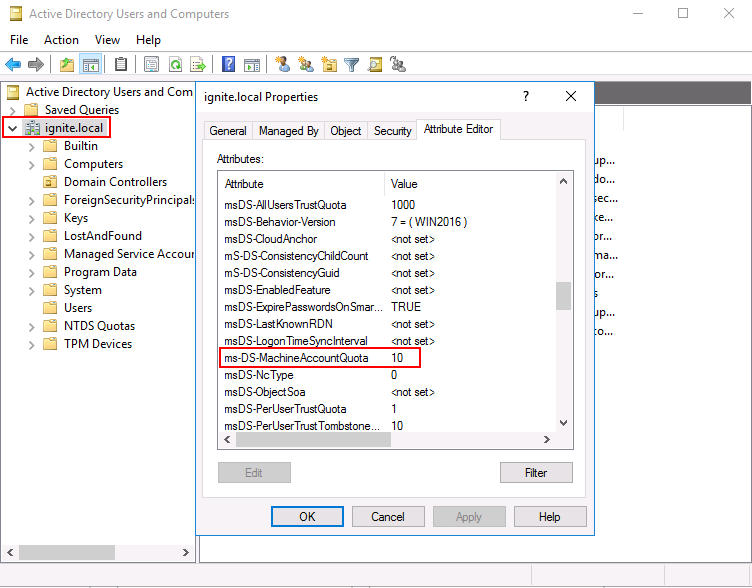Toggle the Show/Hide Action Pane icon
Screen dimensions: 752x588
[252, 64]
